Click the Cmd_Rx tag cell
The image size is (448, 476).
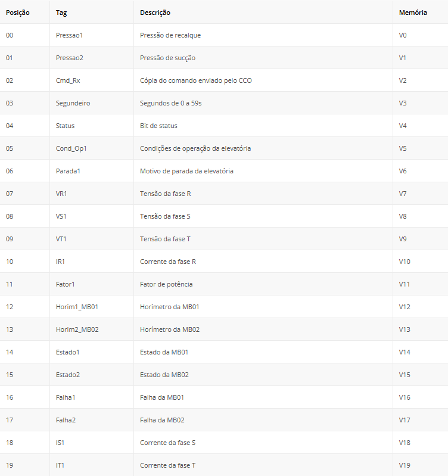[68, 80]
